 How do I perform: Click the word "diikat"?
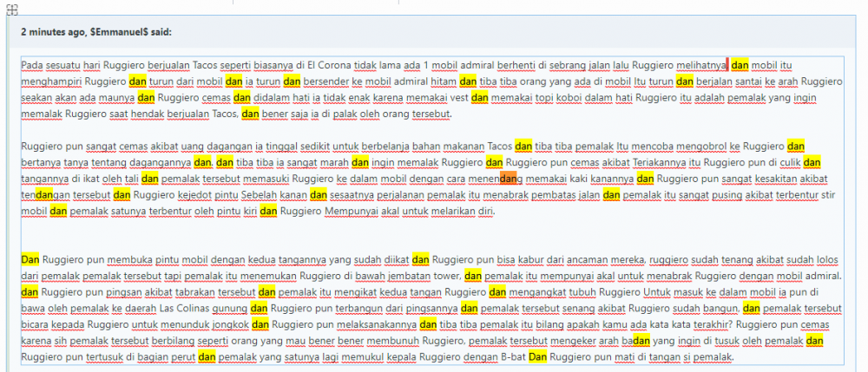pos(397,259)
